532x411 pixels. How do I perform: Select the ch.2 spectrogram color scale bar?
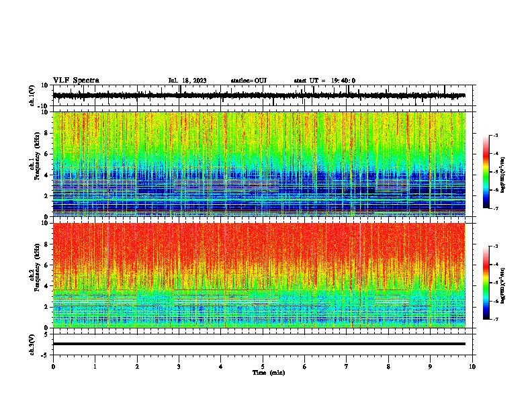[486, 283]
